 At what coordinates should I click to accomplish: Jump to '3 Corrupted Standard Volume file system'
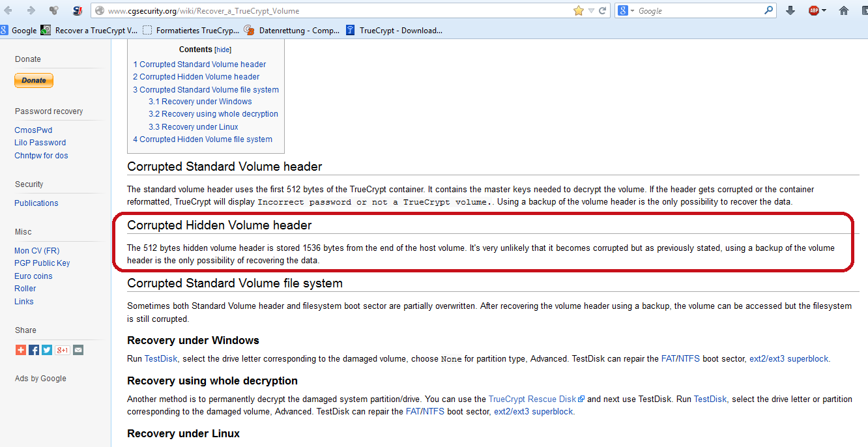206,90
